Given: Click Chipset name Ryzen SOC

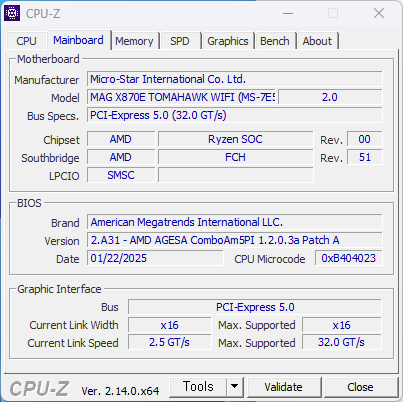Looking at the screenshot, I should click(x=235, y=139).
